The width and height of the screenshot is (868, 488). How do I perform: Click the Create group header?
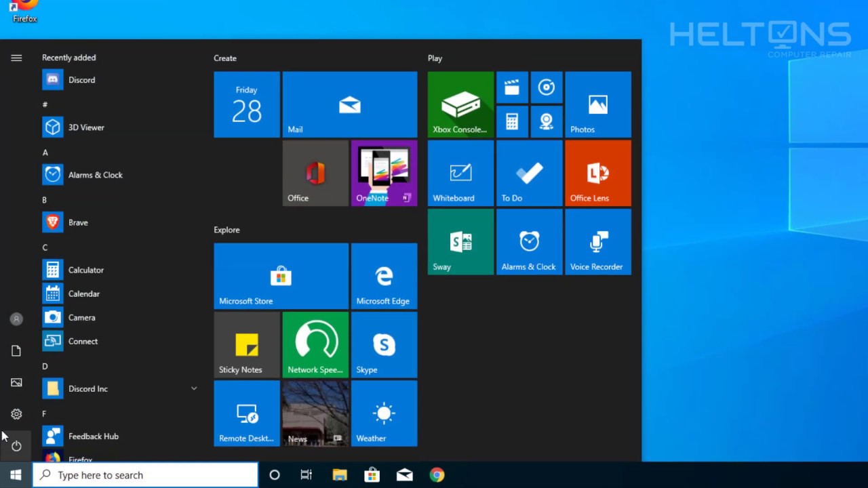point(225,58)
